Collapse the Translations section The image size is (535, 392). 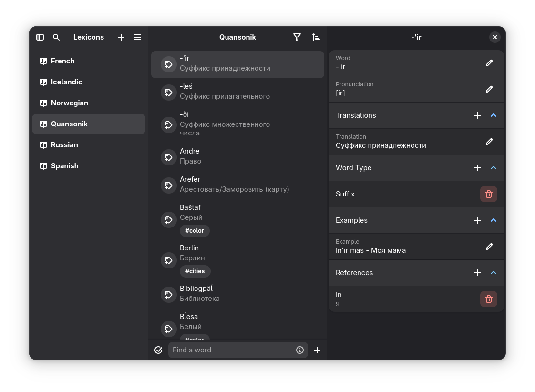click(x=494, y=115)
